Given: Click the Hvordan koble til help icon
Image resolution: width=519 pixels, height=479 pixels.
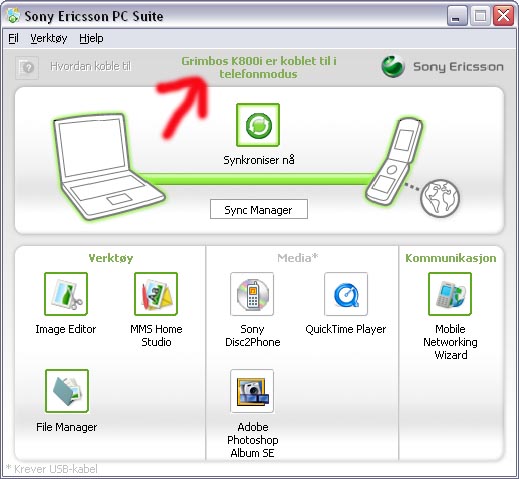Looking at the screenshot, I should point(27,68).
